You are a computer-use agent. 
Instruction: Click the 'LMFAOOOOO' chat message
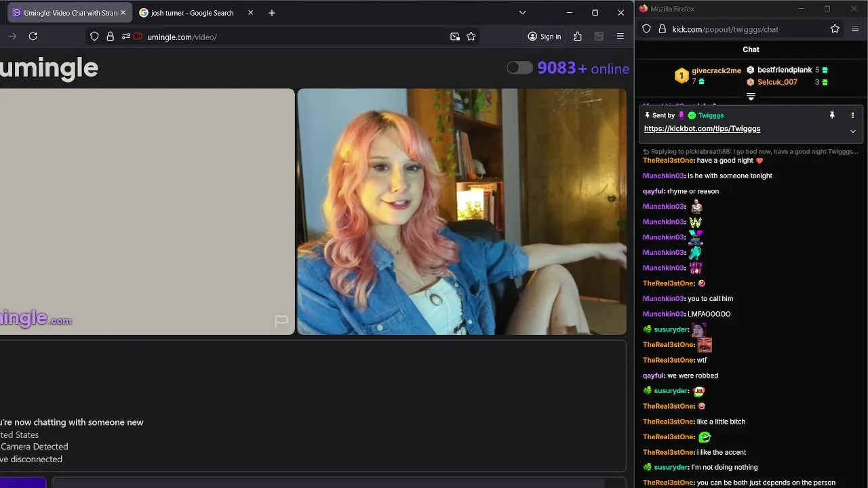(x=709, y=314)
